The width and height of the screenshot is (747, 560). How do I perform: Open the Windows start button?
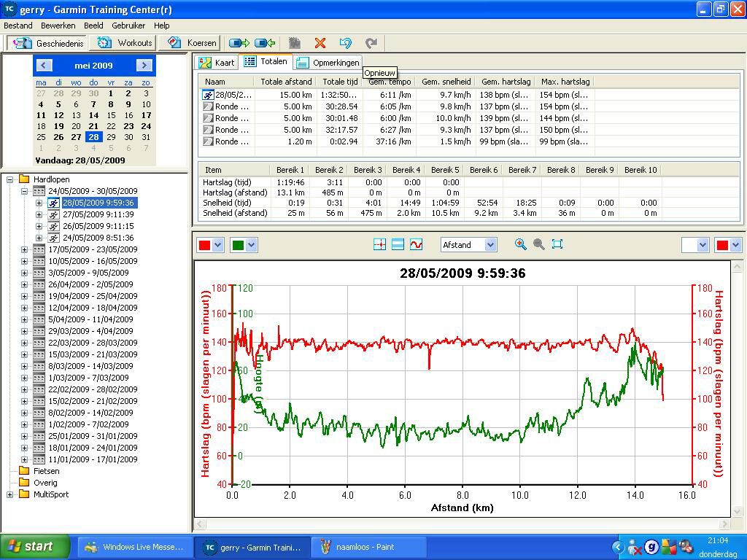pos(35,547)
